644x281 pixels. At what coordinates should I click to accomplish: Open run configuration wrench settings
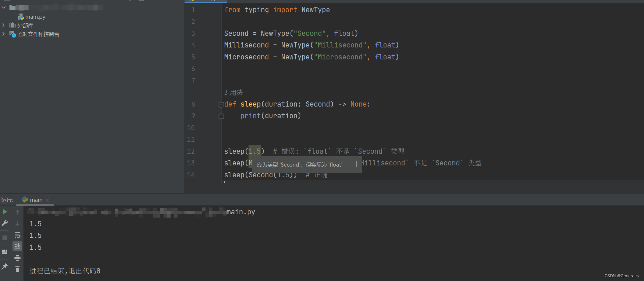[x=5, y=223]
